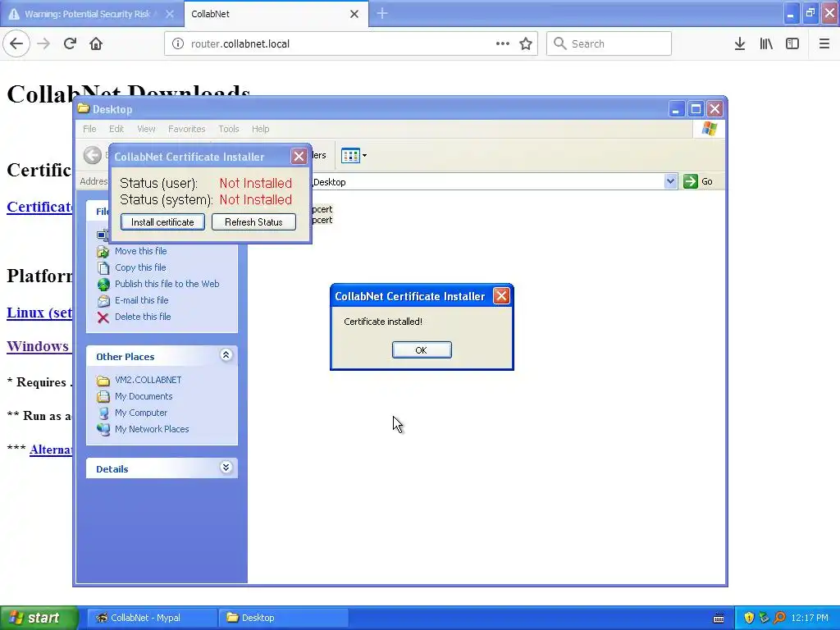Screen dimensions: 840x630
Task: Click the security shield tray icon
Action: click(x=749, y=618)
